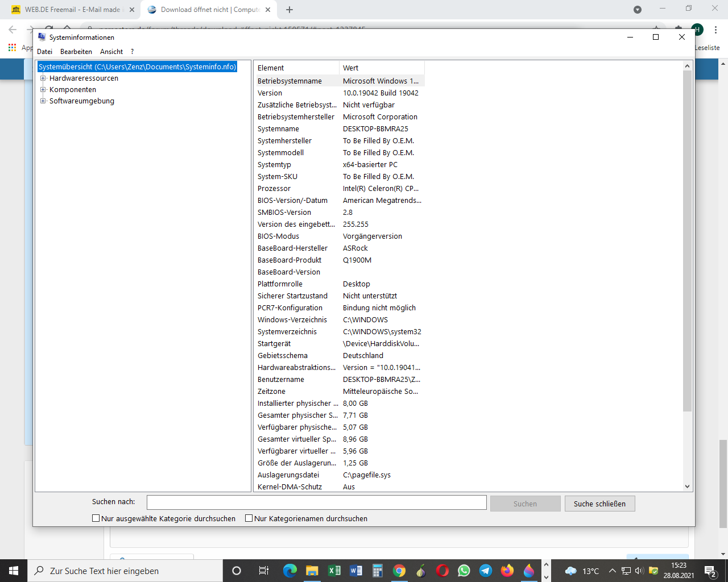Click the Suchen button
This screenshot has width=728, height=582.
[x=525, y=504]
